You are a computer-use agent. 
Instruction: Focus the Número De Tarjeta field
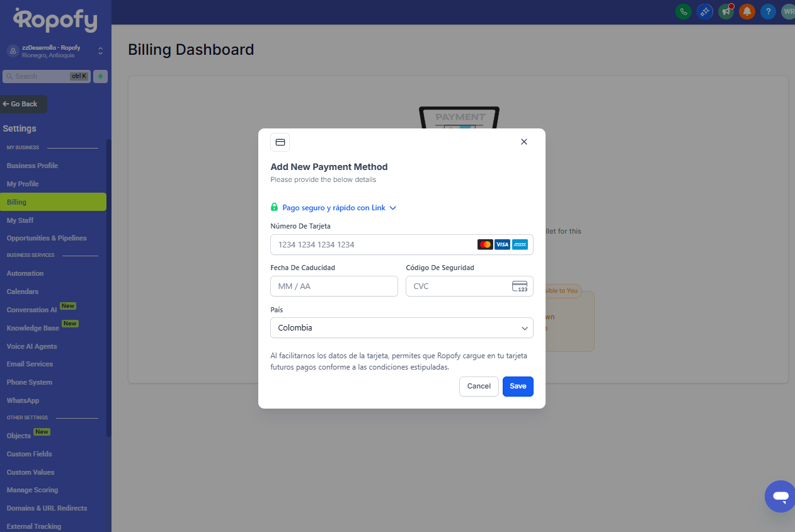372,245
